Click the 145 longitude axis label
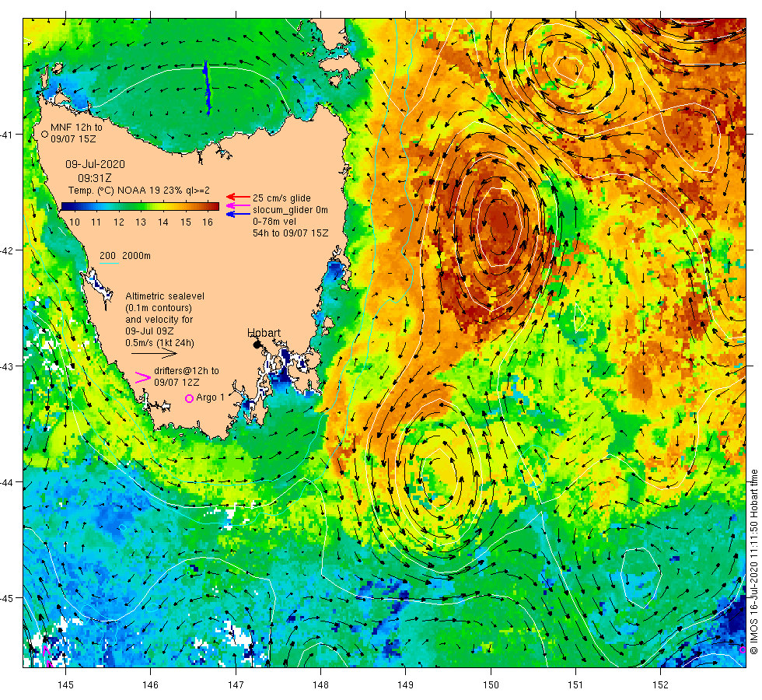Viewport: 762px width, 700px height. (65, 685)
